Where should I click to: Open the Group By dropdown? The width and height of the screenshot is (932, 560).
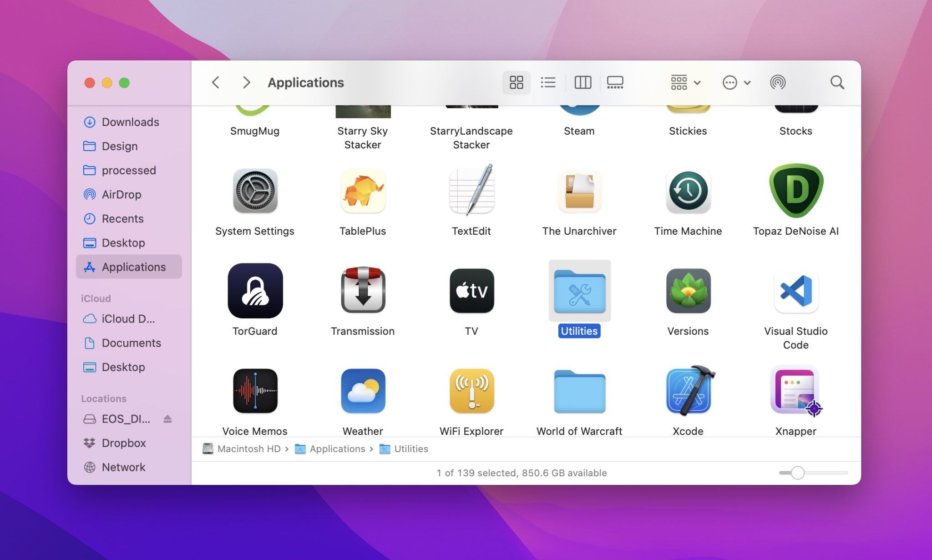click(685, 82)
